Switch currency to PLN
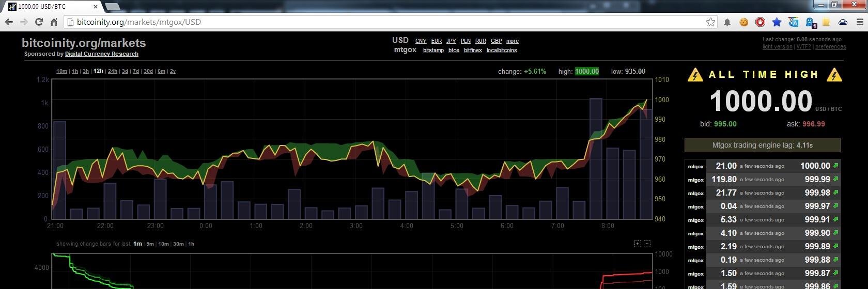868x289 pixels. 466,41
